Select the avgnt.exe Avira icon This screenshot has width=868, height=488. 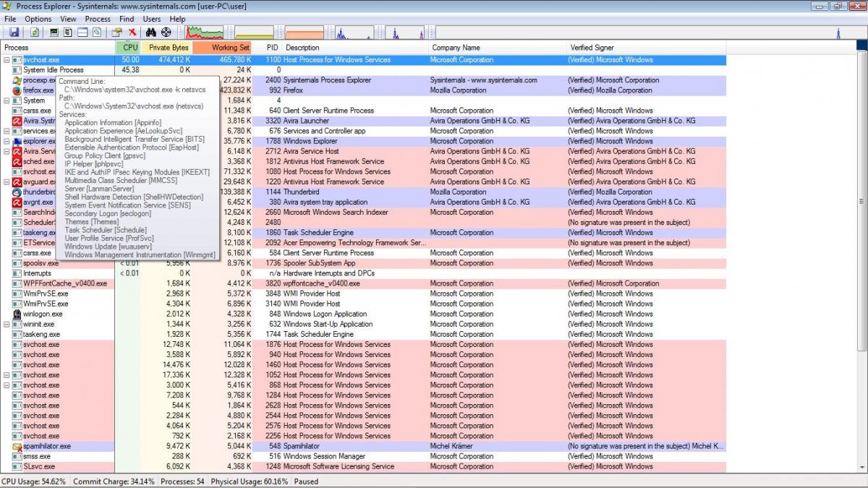(x=17, y=202)
